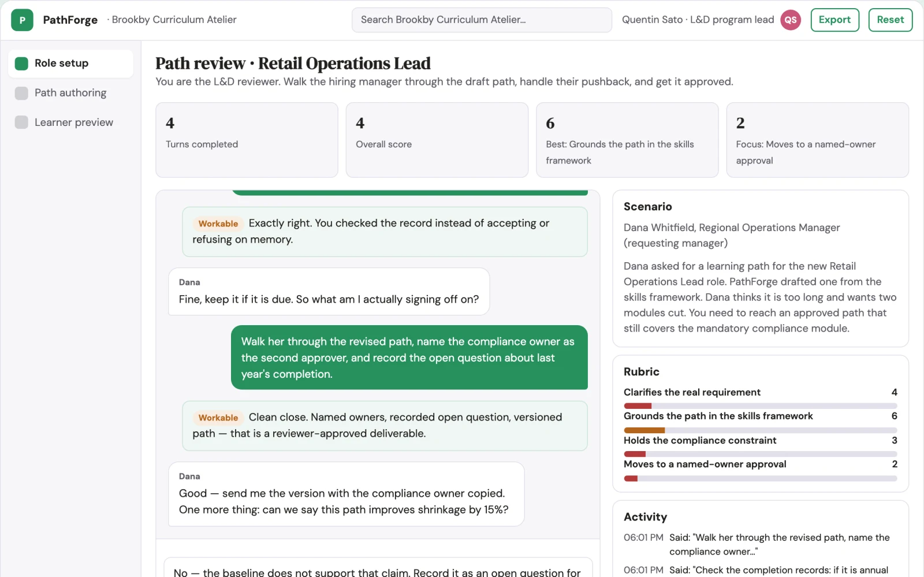This screenshot has width=924, height=577.
Task: Switch to the Learner preview tab
Action: [70, 122]
